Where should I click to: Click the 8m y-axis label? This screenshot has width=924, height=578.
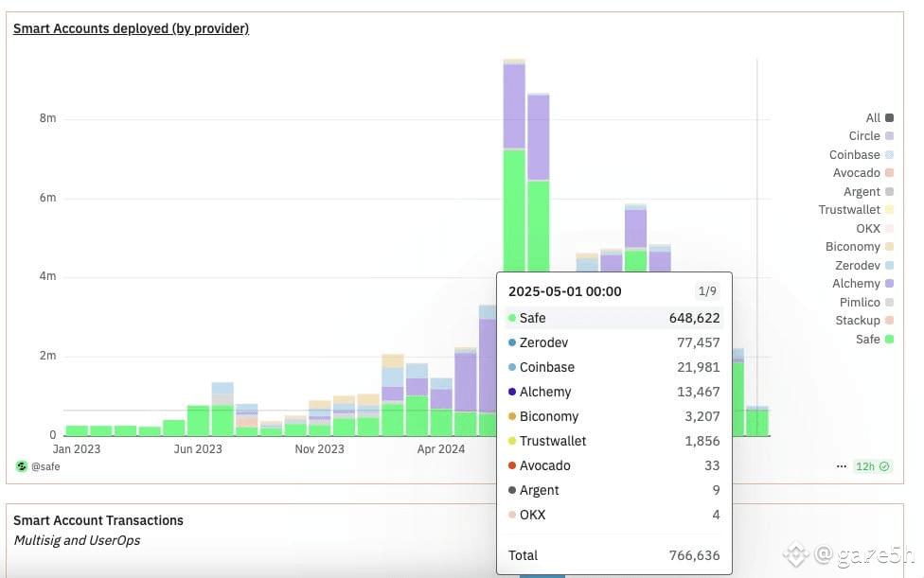[47, 118]
